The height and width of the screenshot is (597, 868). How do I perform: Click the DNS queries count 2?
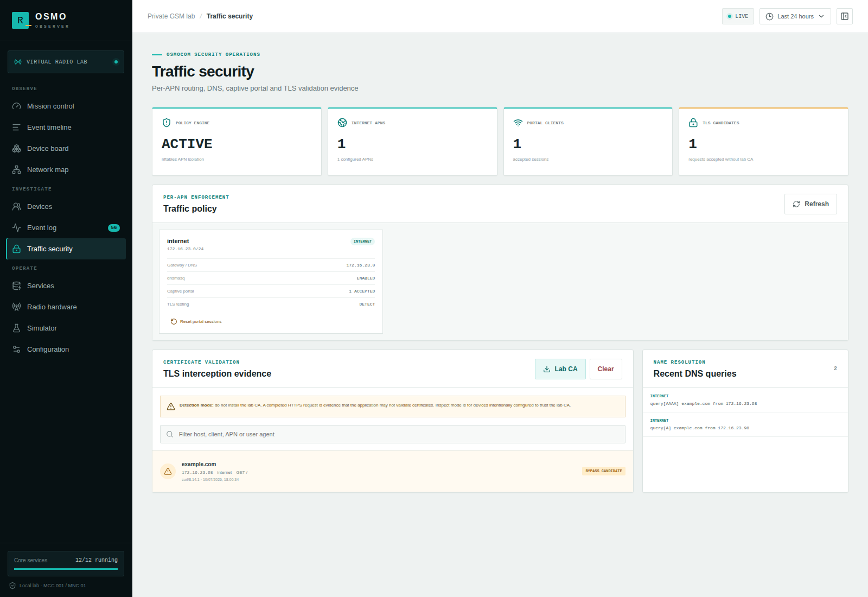click(835, 369)
